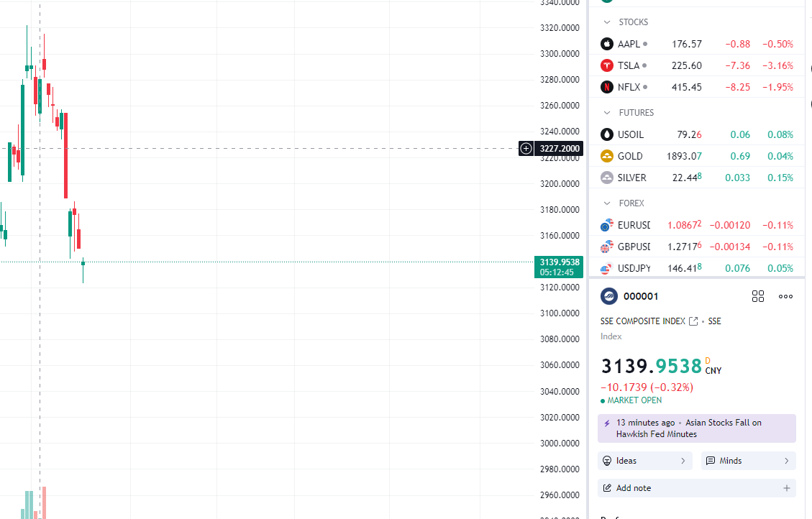Select the NFLX watchlist row
This screenshot has width=812, height=519.
pos(697,87)
